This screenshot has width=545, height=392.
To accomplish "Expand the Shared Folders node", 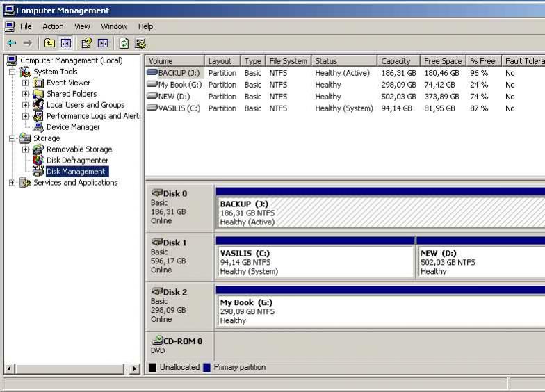I will tap(25, 95).
